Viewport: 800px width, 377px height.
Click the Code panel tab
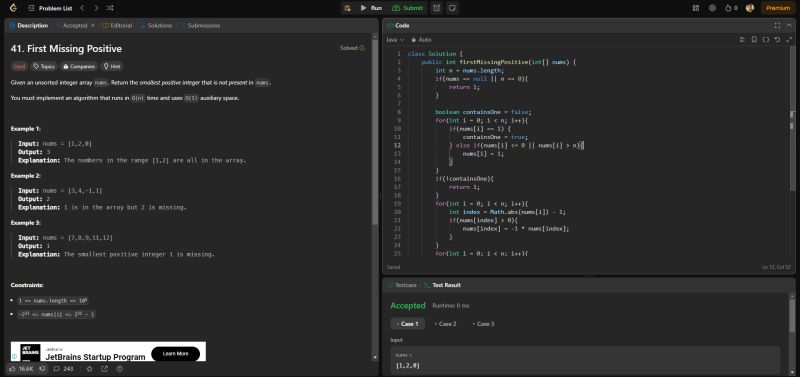point(398,26)
